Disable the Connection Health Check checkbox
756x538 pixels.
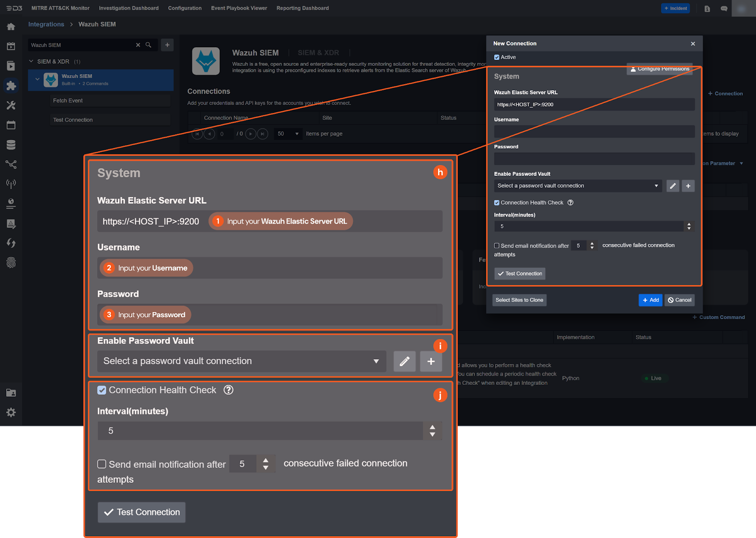point(497,203)
